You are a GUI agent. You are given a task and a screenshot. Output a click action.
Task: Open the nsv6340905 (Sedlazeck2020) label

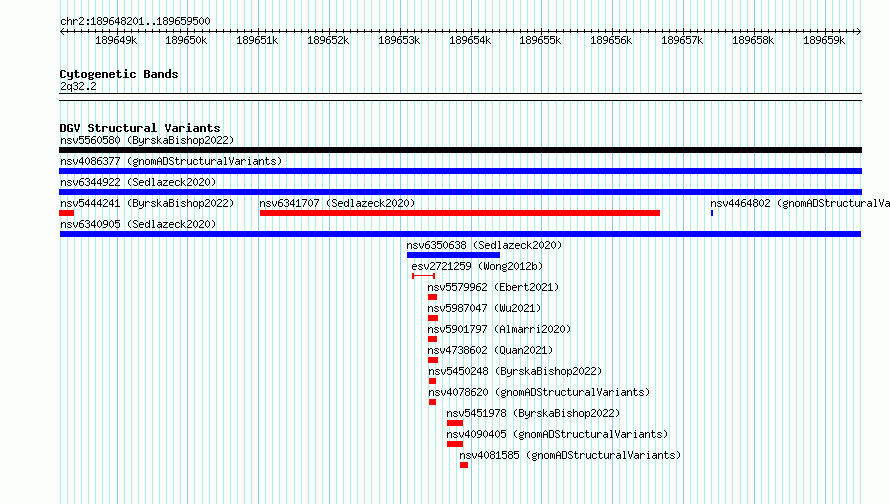(x=138, y=224)
